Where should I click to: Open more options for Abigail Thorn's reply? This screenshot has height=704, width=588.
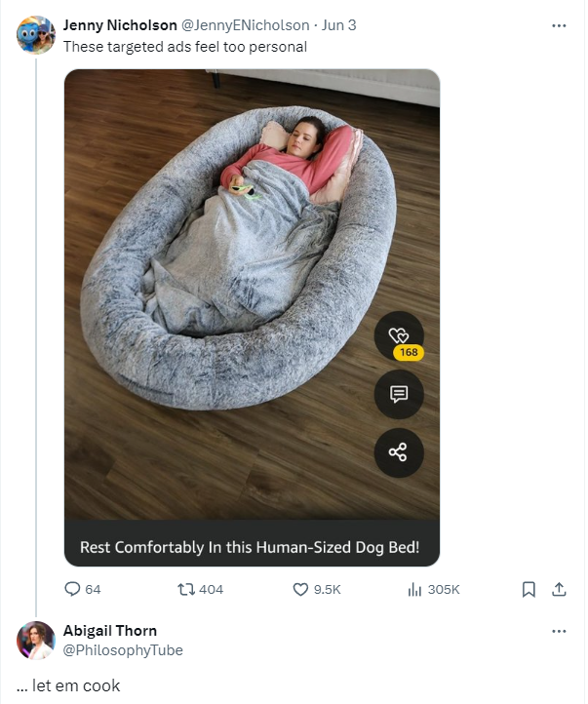(559, 631)
